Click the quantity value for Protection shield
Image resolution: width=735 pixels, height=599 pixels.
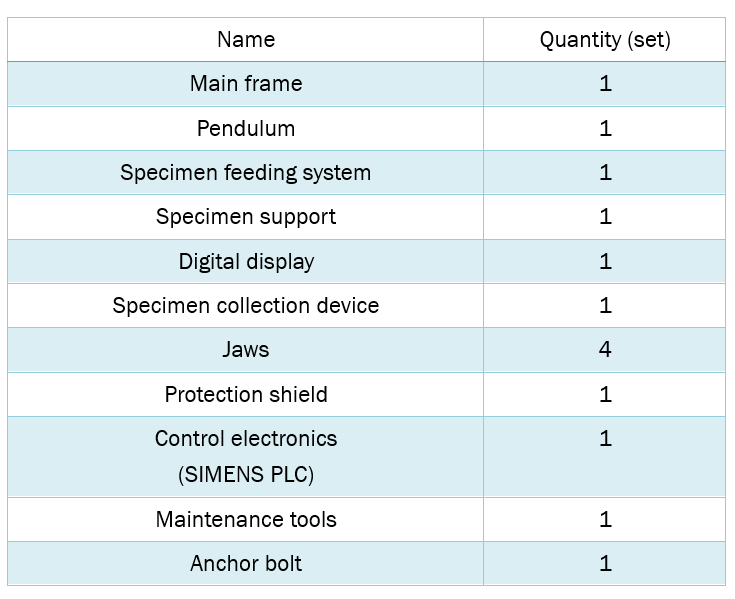[x=605, y=395]
